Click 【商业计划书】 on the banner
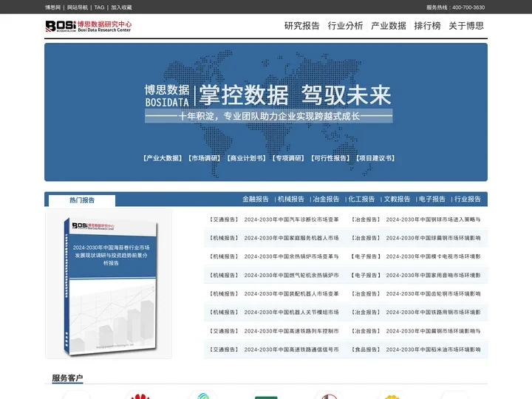This screenshot has height=399, width=532. point(246,158)
